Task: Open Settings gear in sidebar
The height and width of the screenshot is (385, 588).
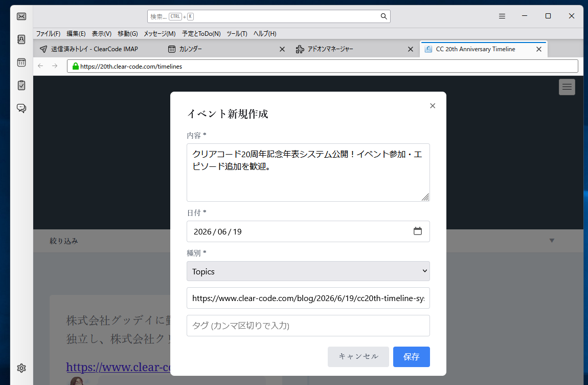Action: (21, 368)
